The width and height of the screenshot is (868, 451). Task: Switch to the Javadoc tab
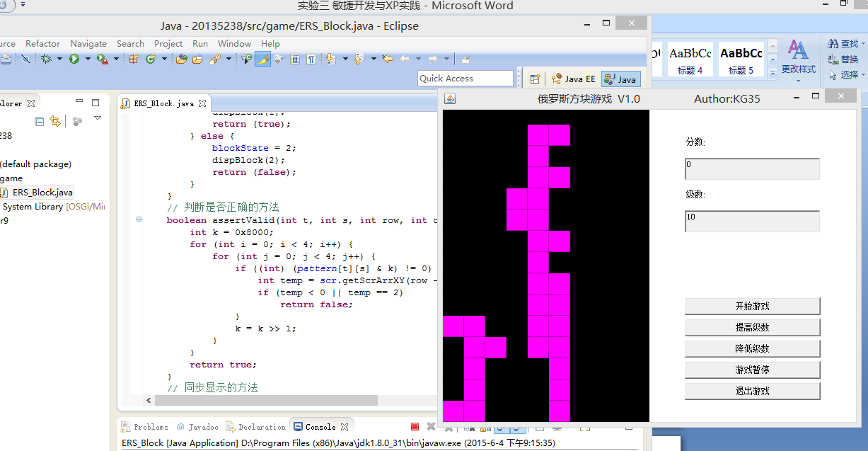click(x=198, y=427)
